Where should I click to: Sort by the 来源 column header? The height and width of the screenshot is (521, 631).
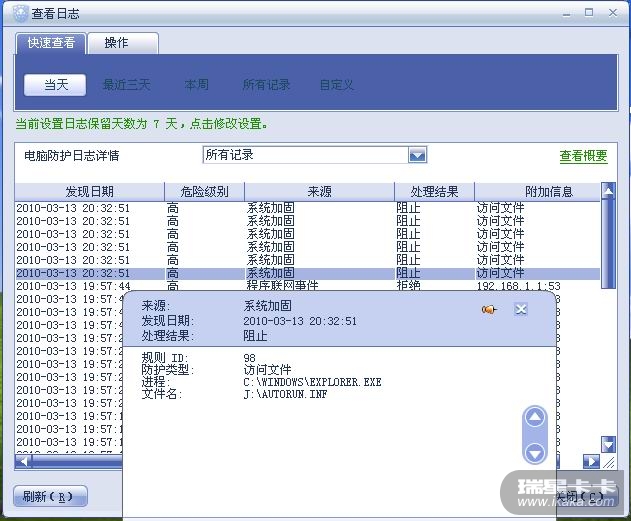coord(319,192)
